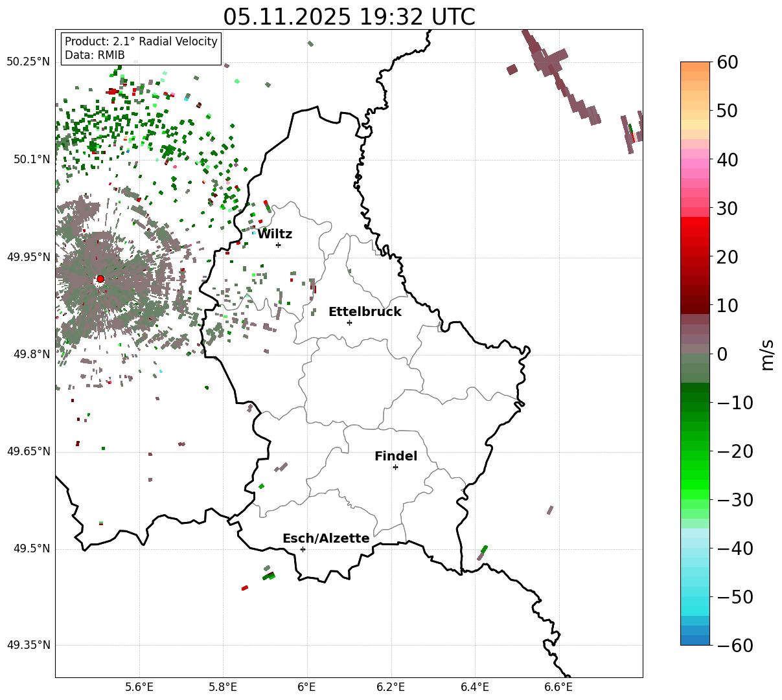Click the 49.35°N latitude label
Image resolution: width=782 pixels, height=700 pixels.
pos(29,645)
